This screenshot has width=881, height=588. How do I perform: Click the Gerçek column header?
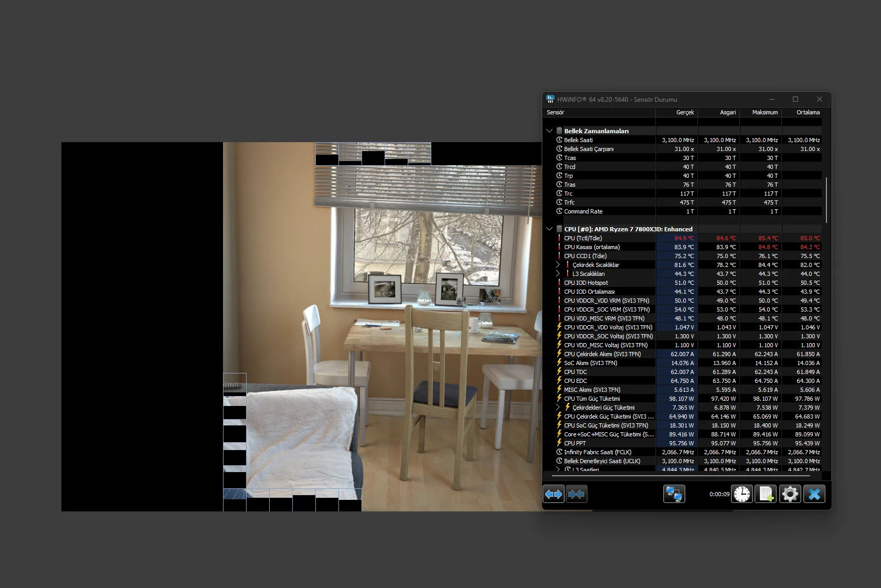(677, 112)
